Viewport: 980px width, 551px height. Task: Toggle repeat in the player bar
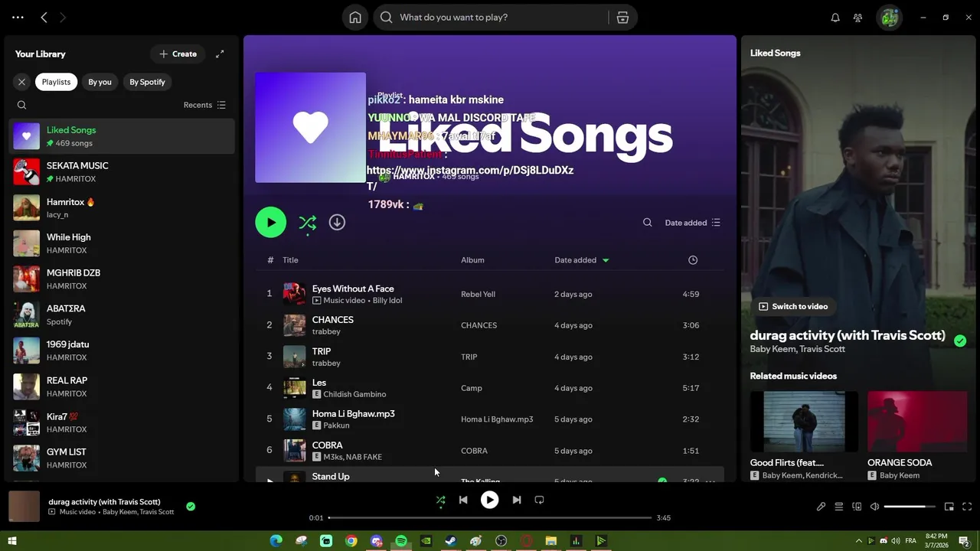coord(539,500)
